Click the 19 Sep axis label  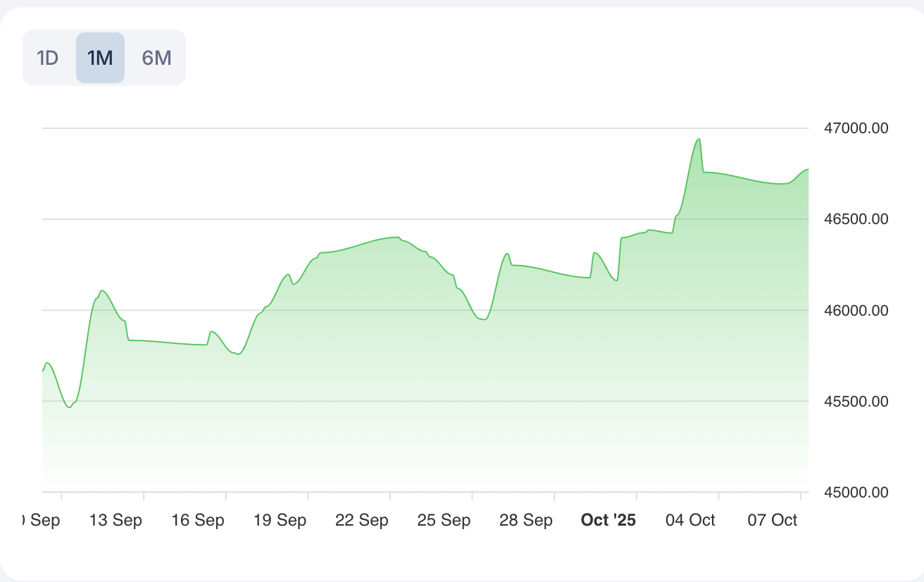280,520
